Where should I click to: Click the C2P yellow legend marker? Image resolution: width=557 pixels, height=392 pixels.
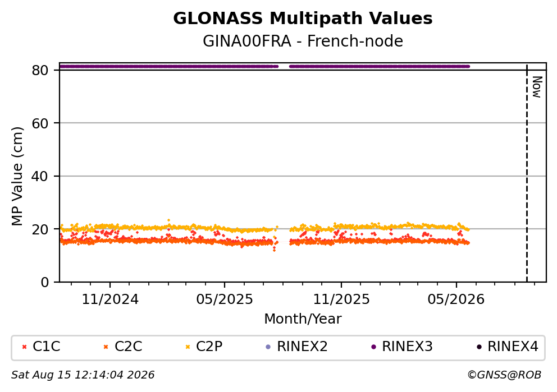tap(188, 347)
